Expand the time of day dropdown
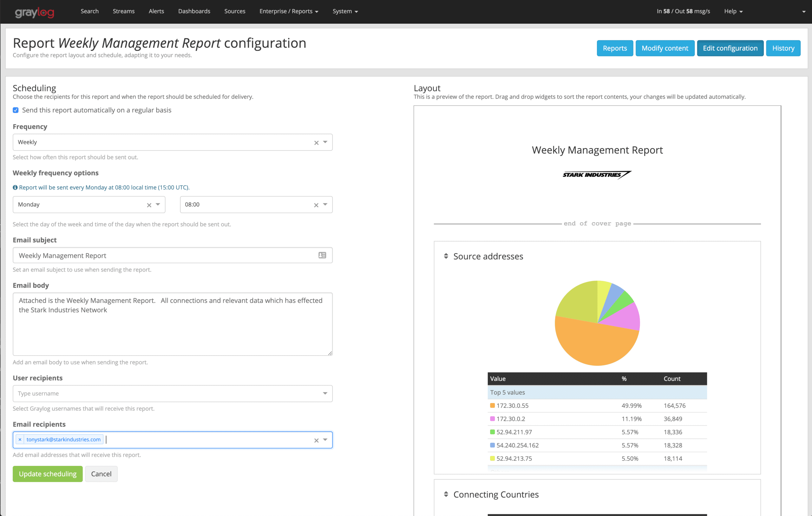The image size is (812, 516). click(325, 204)
